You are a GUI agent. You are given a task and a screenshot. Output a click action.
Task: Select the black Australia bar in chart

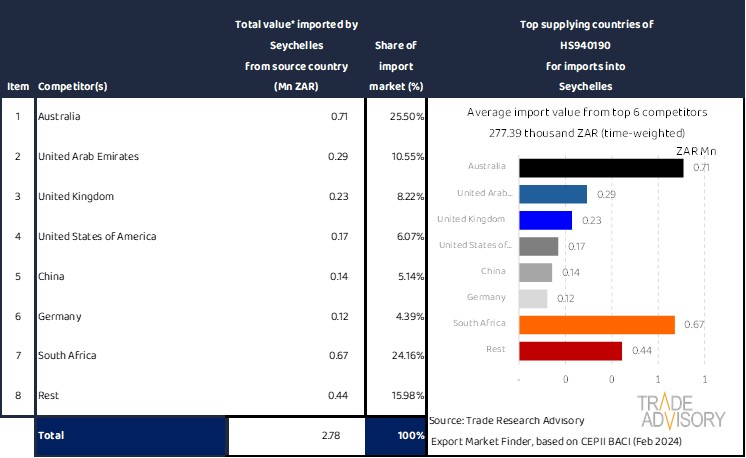[x=601, y=167]
